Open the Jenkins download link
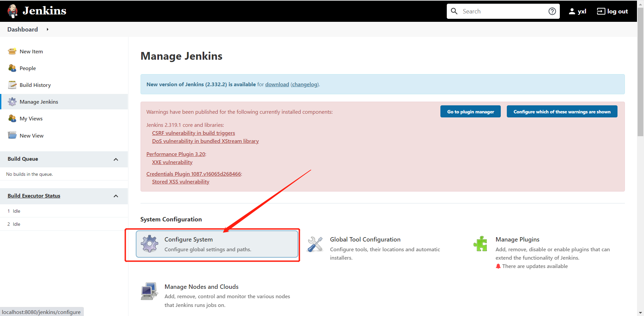The image size is (644, 316). tap(277, 85)
